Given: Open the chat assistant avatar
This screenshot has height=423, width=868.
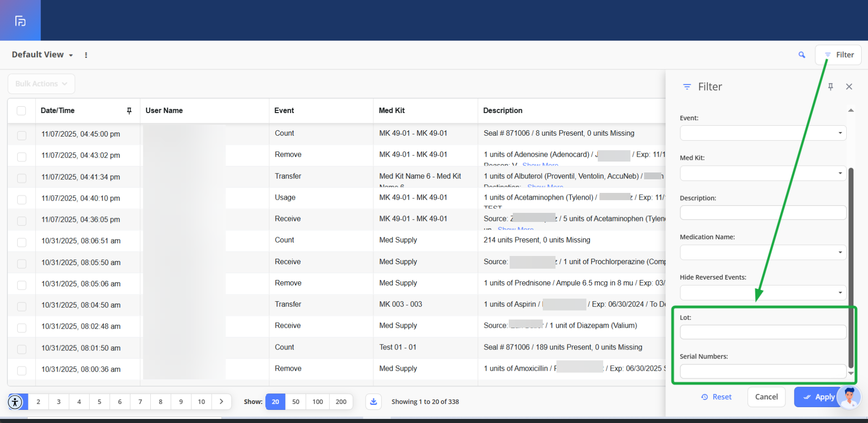Looking at the screenshot, I should pyautogui.click(x=849, y=397).
